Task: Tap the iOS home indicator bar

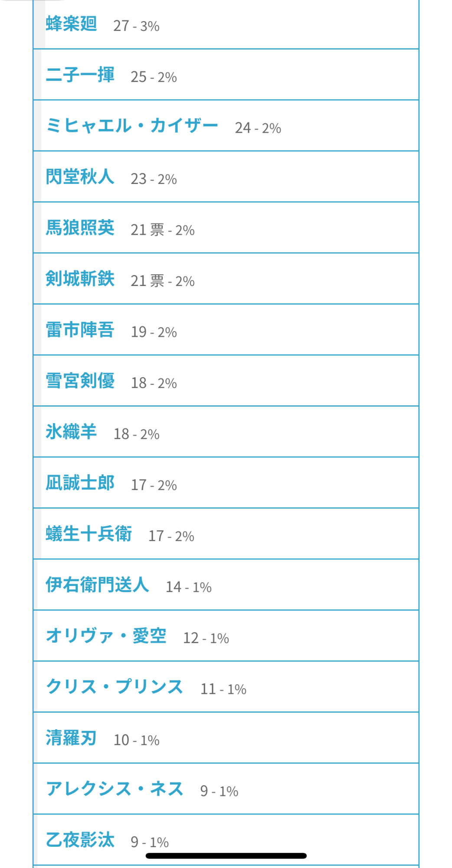Action: coord(226,856)
